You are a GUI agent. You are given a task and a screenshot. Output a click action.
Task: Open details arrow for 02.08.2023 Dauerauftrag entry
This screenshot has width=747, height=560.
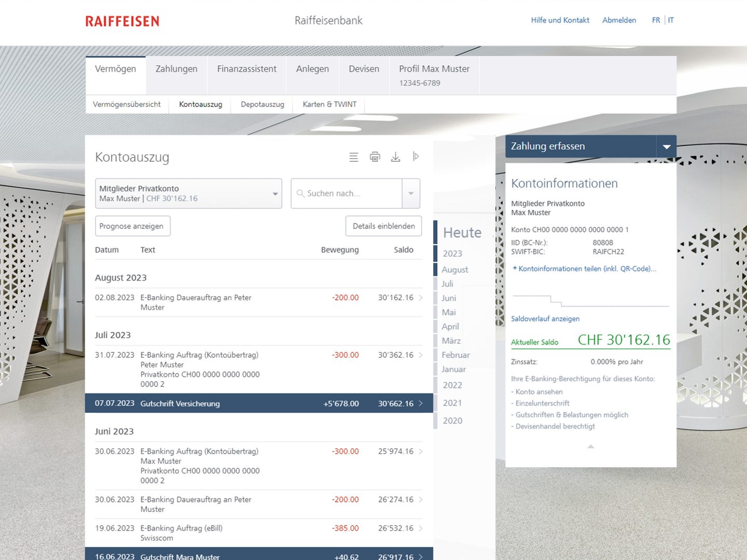click(x=421, y=298)
